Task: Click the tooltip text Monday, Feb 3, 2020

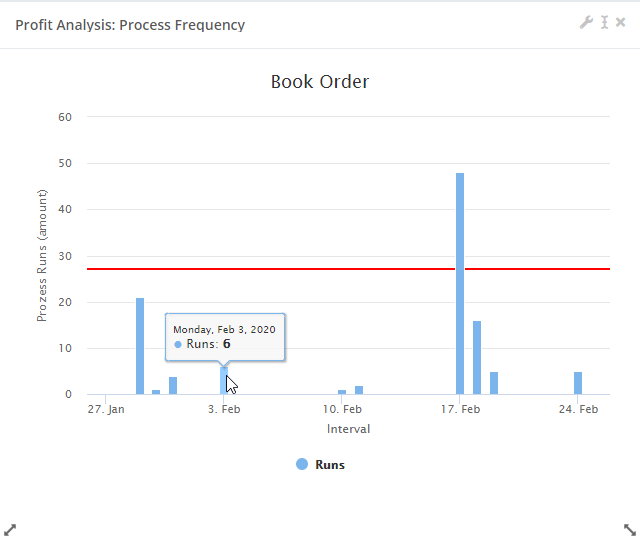Action: tap(224, 329)
